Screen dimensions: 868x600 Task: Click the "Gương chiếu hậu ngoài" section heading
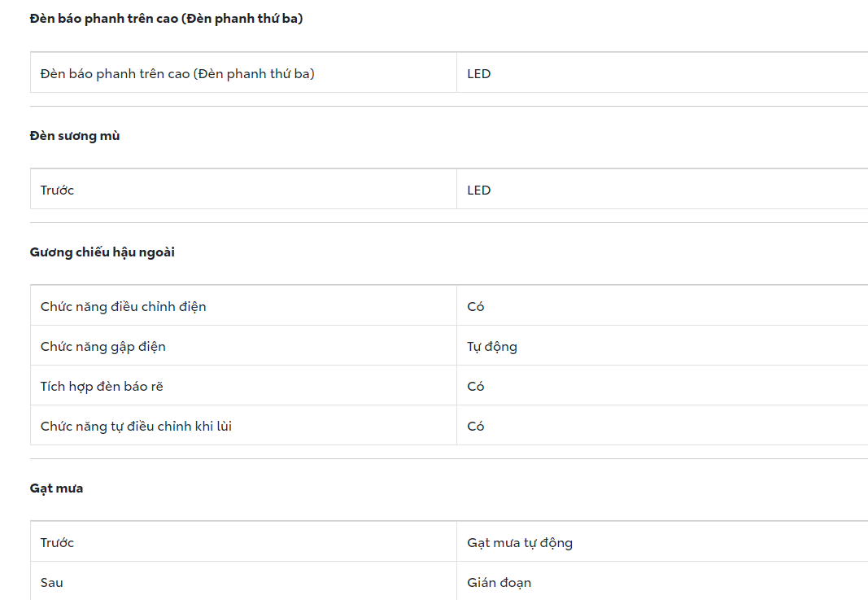(x=103, y=252)
